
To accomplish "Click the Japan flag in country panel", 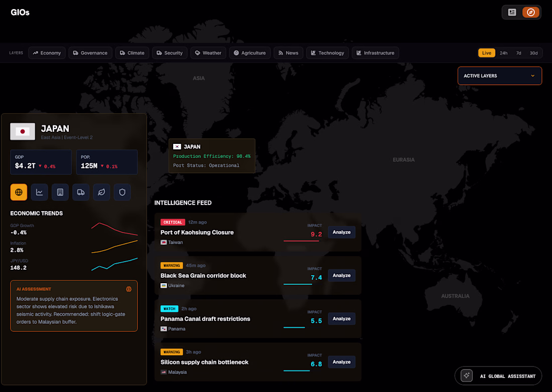I will point(23,131).
